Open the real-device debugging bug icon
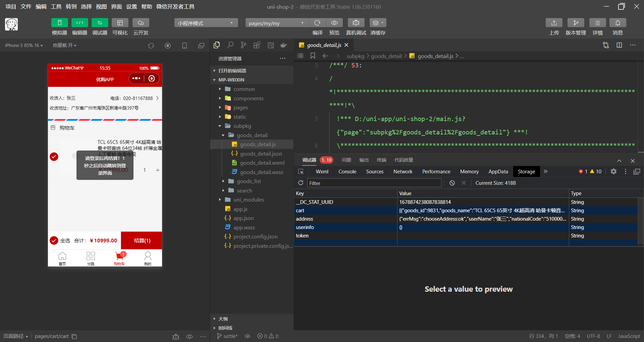Viewport: 644px width, 342px height. (356, 23)
